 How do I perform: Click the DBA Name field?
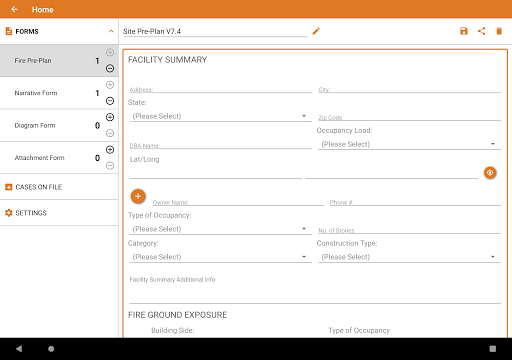click(220, 145)
